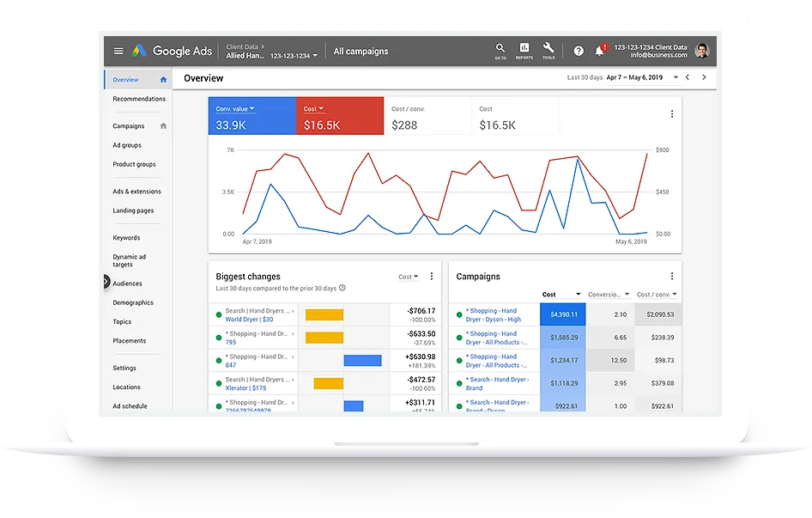The height and width of the screenshot is (518, 812).
Task: Click the Help question mark icon
Action: coord(579,52)
